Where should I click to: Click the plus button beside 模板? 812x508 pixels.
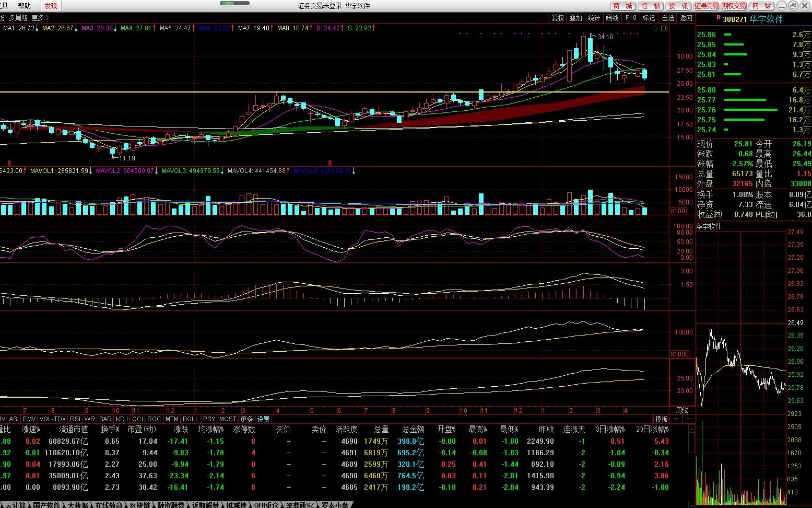(676, 419)
